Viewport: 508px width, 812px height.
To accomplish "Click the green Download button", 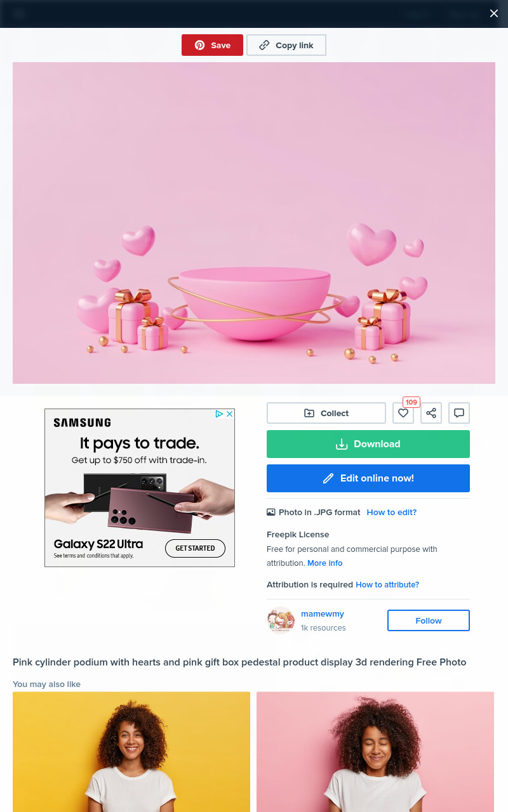I will (368, 444).
